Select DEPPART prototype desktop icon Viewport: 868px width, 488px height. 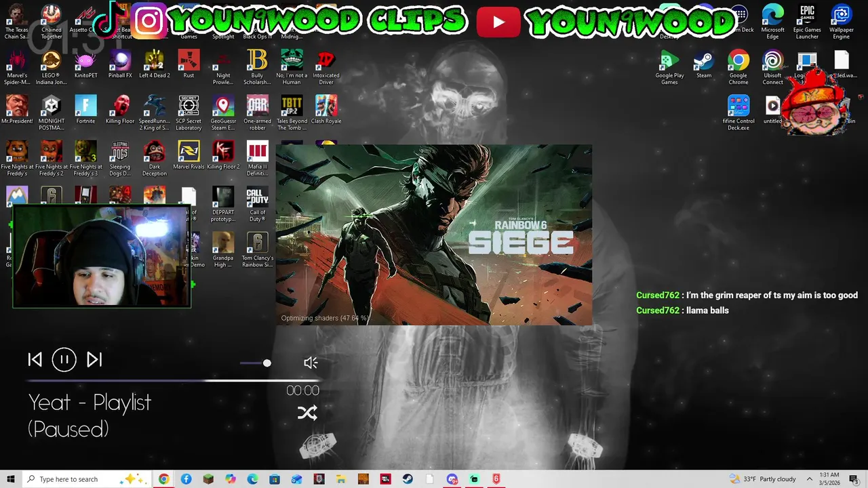(x=223, y=204)
